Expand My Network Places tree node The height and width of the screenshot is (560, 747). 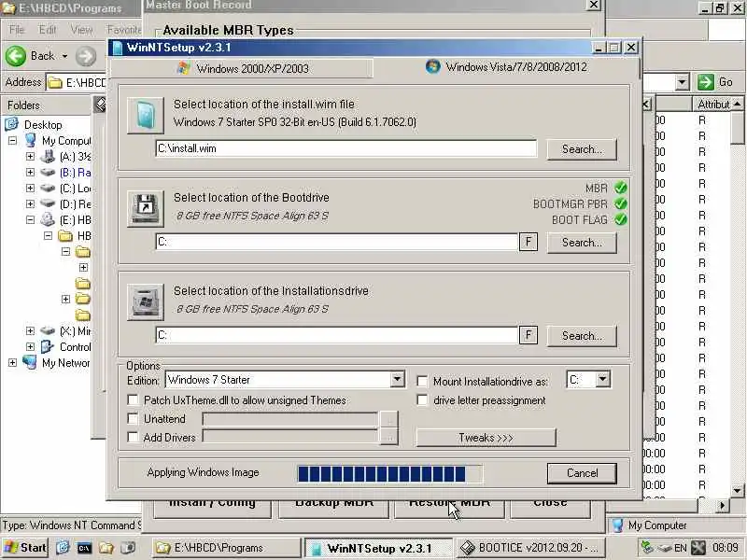pyautogui.click(x=12, y=362)
